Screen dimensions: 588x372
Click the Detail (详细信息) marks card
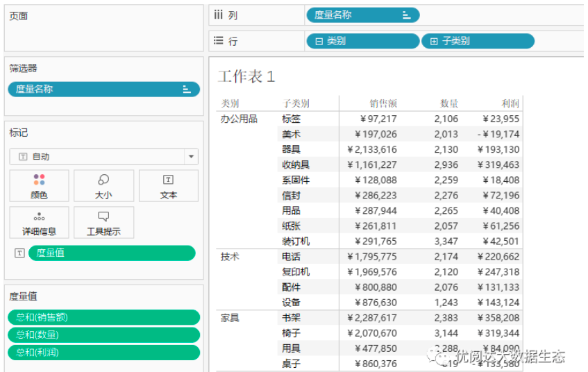[x=39, y=222]
